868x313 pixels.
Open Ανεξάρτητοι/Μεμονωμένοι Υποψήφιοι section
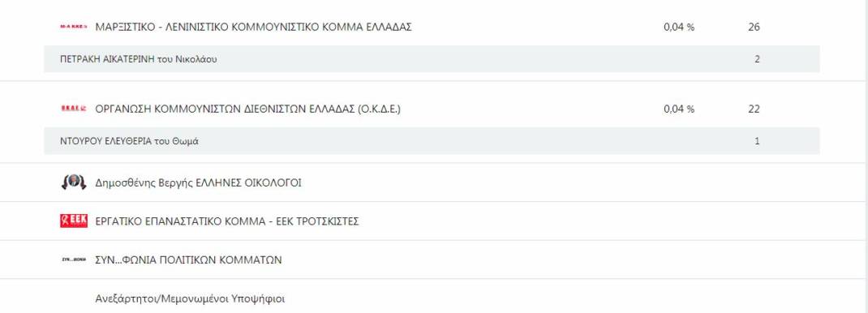point(190,299)
